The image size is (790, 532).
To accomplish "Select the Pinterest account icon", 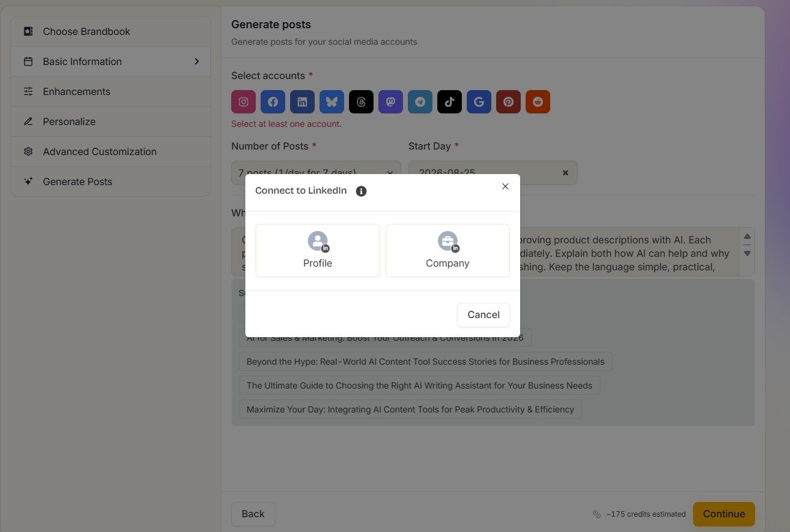I will 508,102.
